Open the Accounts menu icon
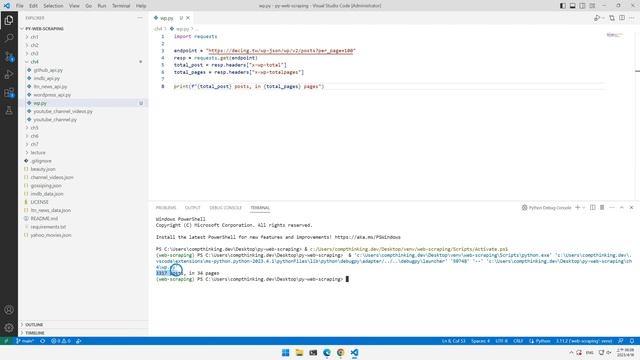Screen dimensions: 640x360 tap(9, 310)
